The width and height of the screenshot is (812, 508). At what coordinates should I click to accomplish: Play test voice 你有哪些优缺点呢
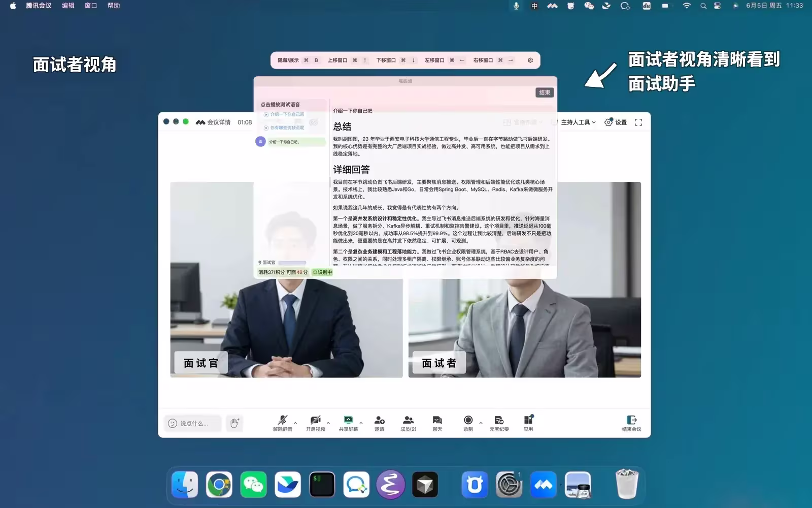click(x=284, y=128)
